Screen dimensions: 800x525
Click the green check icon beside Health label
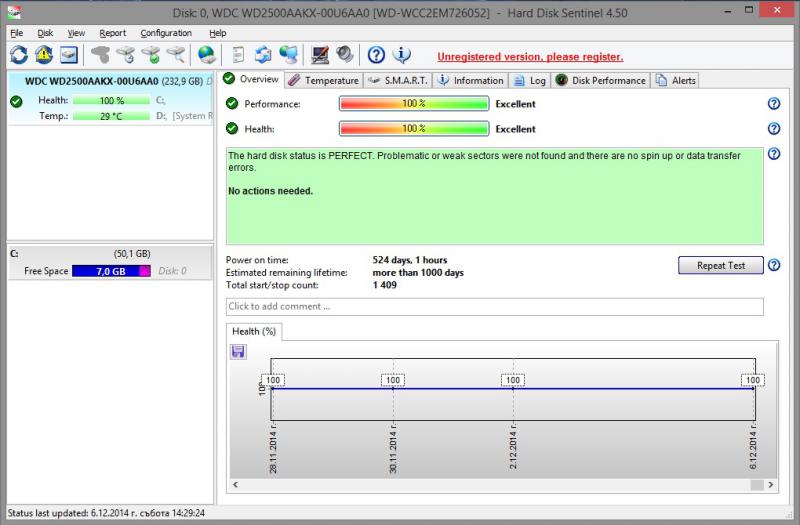click(232, 129)
